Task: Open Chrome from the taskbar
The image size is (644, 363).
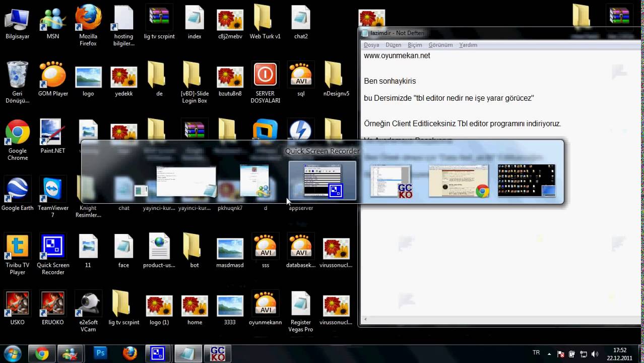Action: point(42,354)
